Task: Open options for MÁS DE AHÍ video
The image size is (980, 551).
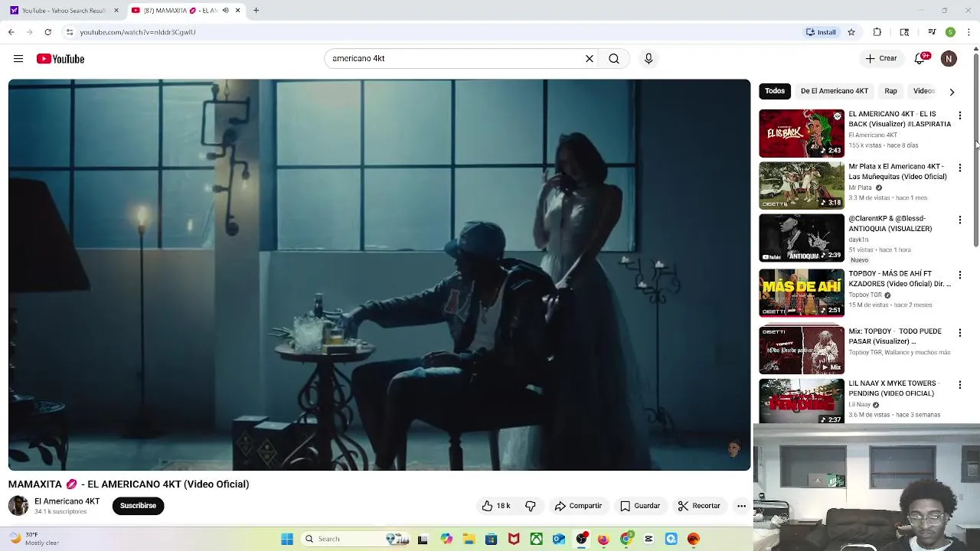Action: tap(959, 275)
